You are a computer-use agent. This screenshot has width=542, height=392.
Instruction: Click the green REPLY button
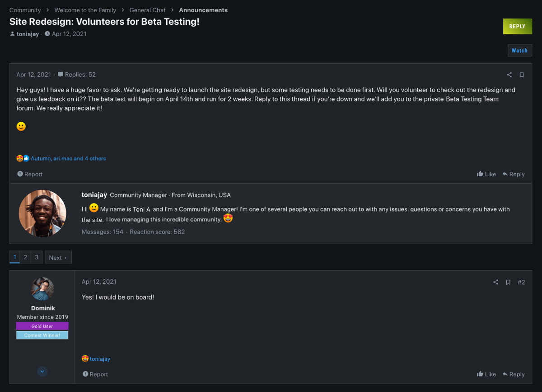518,27
